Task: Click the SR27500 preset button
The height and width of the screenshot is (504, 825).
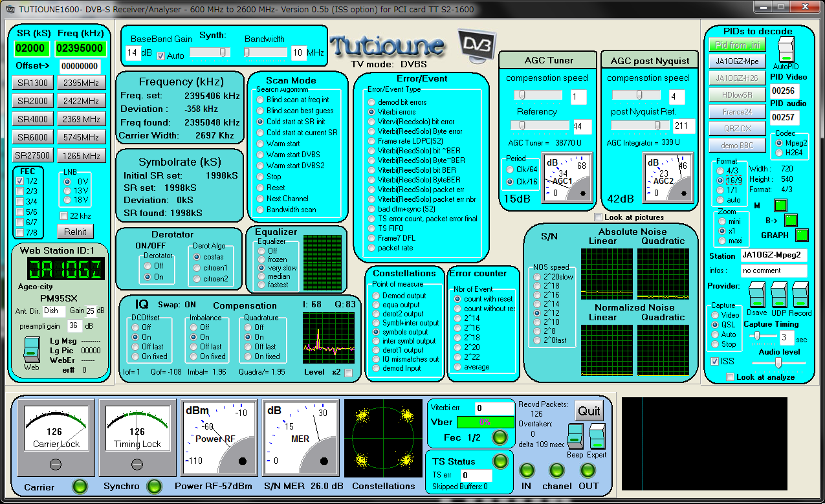Action: (32, 156)
